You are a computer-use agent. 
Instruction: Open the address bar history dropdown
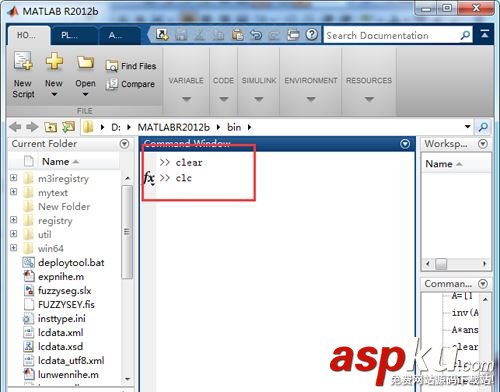tap(468, 127)
